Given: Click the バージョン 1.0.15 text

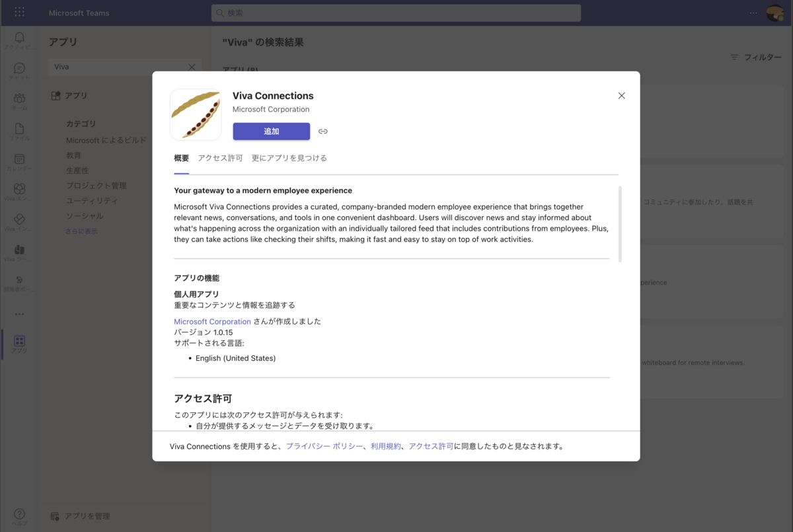Looking at the screenshot, I should 204,332.
